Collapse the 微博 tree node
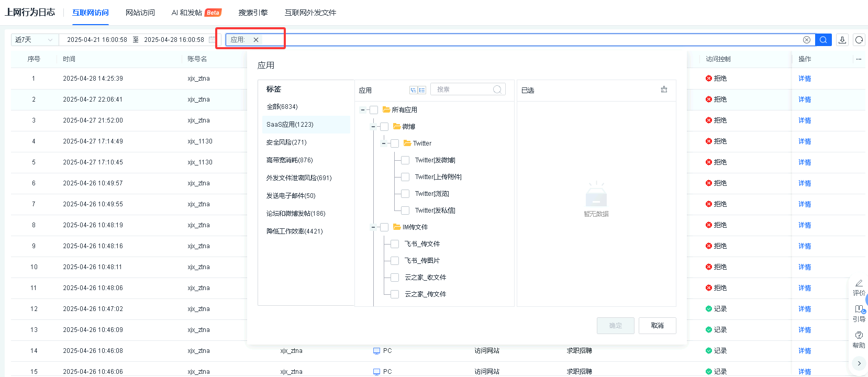The width and height of the screenshot is (868, 377). [373, 127]
